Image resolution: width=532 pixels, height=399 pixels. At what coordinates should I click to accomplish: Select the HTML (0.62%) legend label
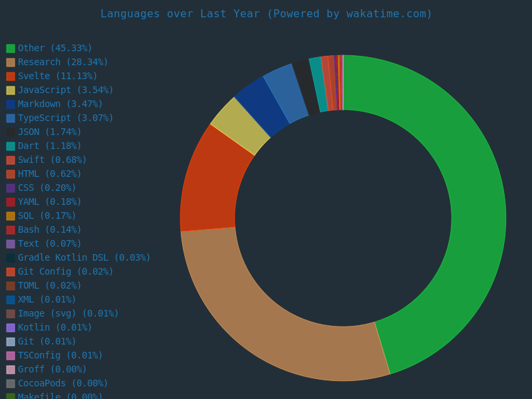49,174
